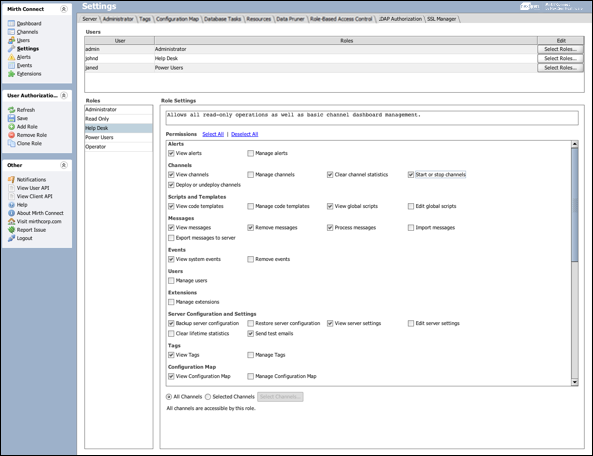Image resolution: width=593 pixels, height=456 pixels.
Task: Enable Manage channels permission
Action: click(x=250, y=175)
